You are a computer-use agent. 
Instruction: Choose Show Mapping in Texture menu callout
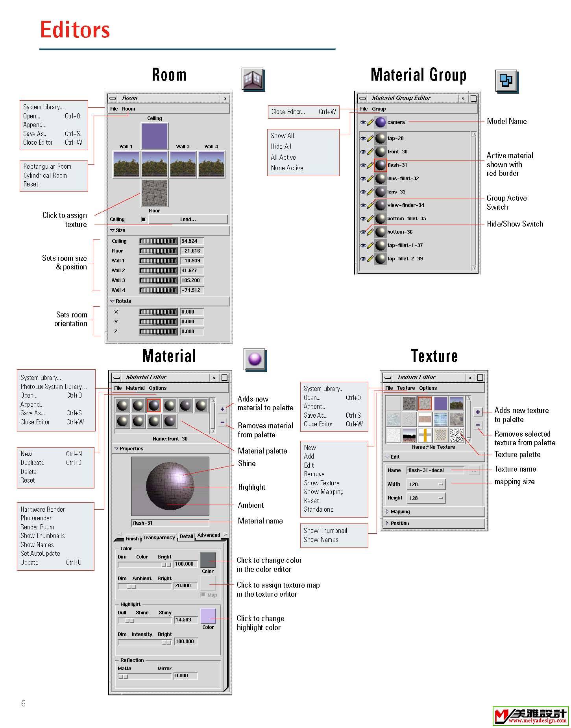(323, 492)
